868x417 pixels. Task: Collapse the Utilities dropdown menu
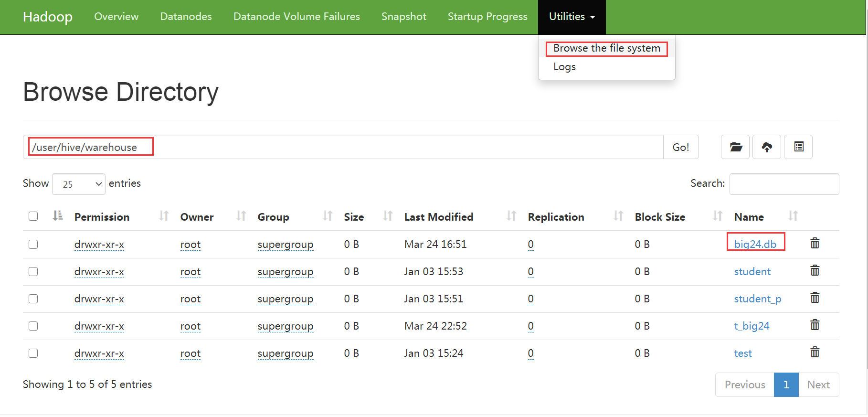click(x=572, y=17)
